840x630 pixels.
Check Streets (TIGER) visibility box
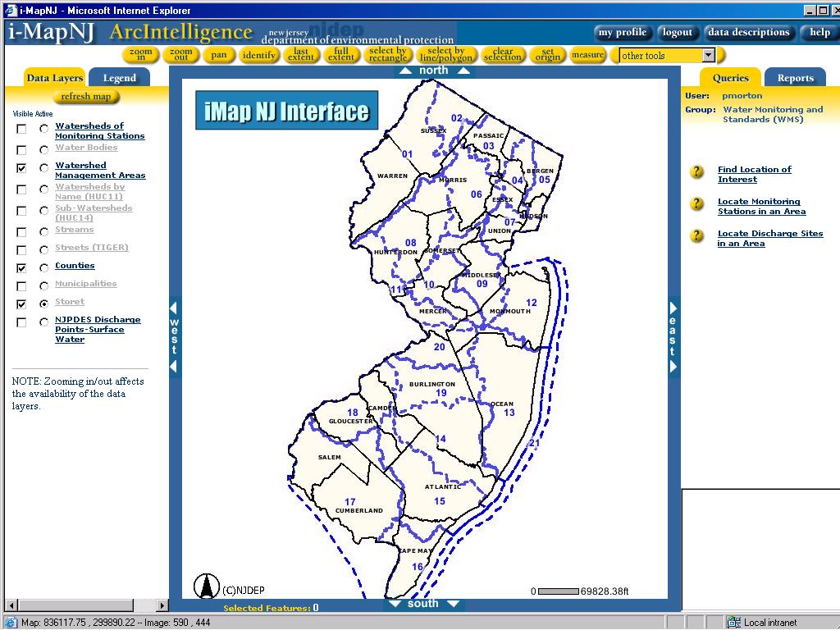point(21,250)
